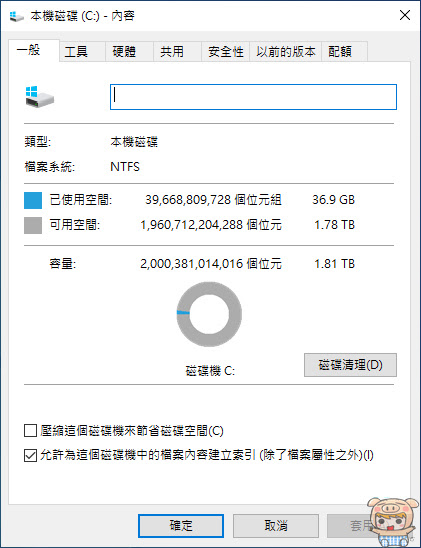Viewport: 421px width, 548px height.
Task: Open the 安全性 tab
Action: click(225, 52)
